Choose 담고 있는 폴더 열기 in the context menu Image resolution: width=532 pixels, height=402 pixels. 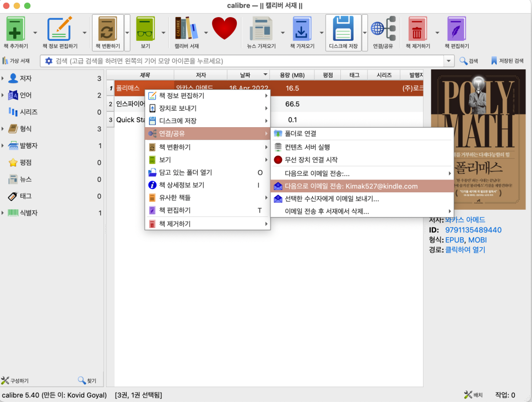tap(208, 172)
